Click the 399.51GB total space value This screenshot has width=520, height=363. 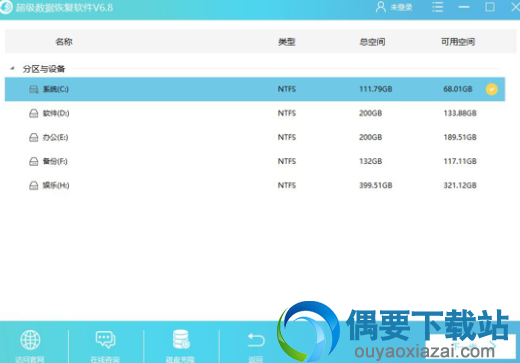(x=376, y=185)
